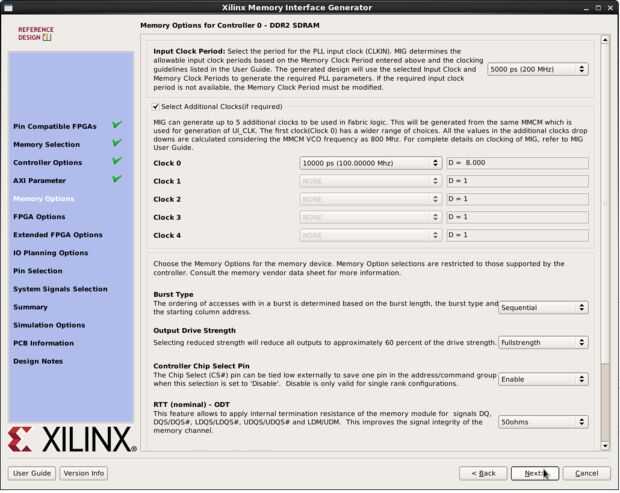Click the Clock 0 divider field D = 8.000
Image resolution: width=620 pixels, height=493 pixels.
click(x=517, y=163)
